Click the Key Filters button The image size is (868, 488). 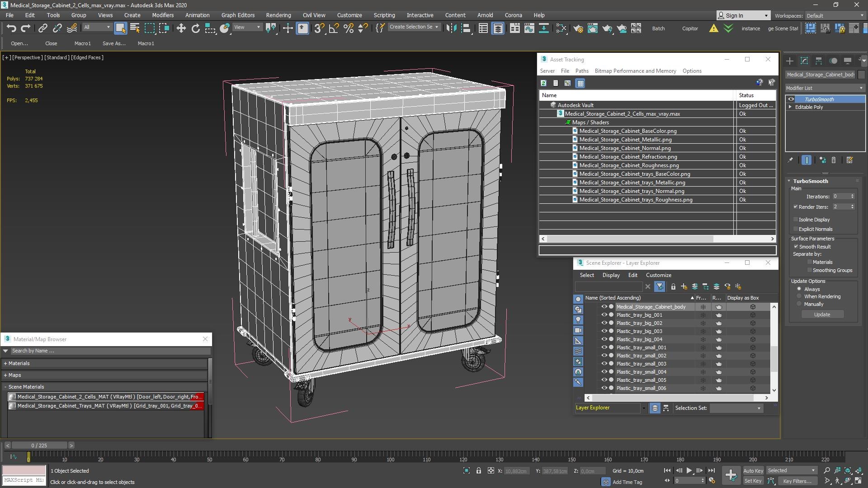tap(797, 481)
